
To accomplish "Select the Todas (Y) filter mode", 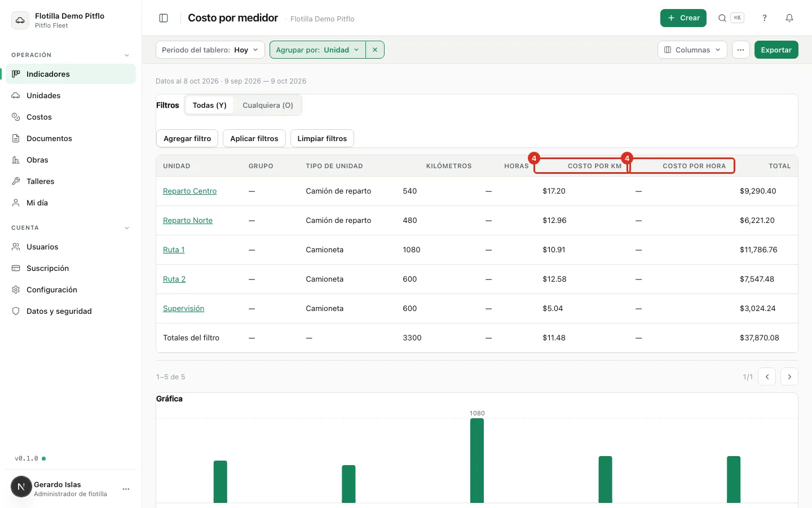I will coord(210,105).
